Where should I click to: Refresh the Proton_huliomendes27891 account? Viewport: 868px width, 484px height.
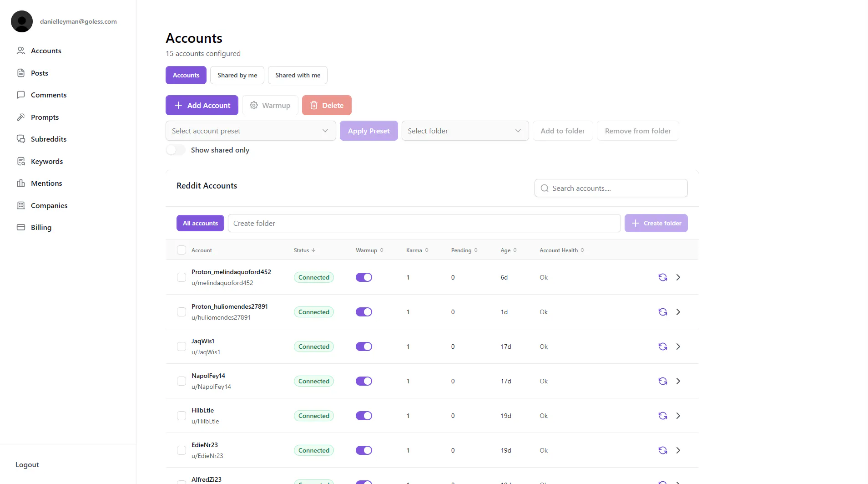tap(663, 312)
